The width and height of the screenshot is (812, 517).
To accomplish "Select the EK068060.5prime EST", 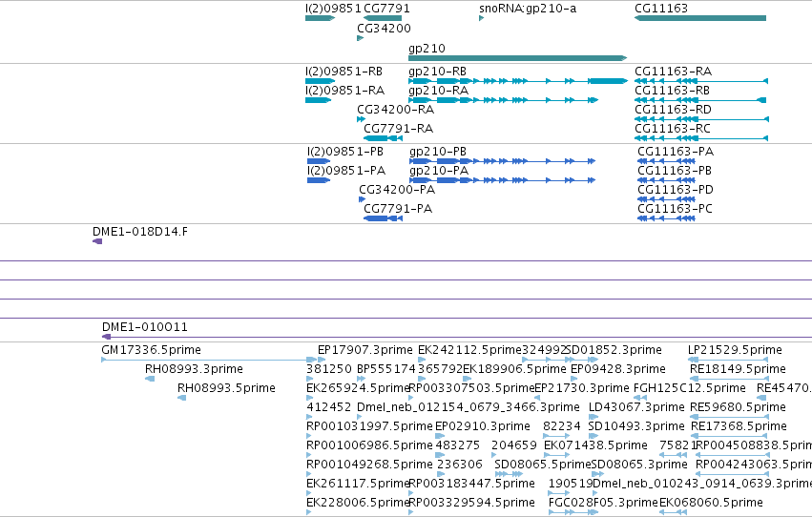I will click(x=674, y=513).
